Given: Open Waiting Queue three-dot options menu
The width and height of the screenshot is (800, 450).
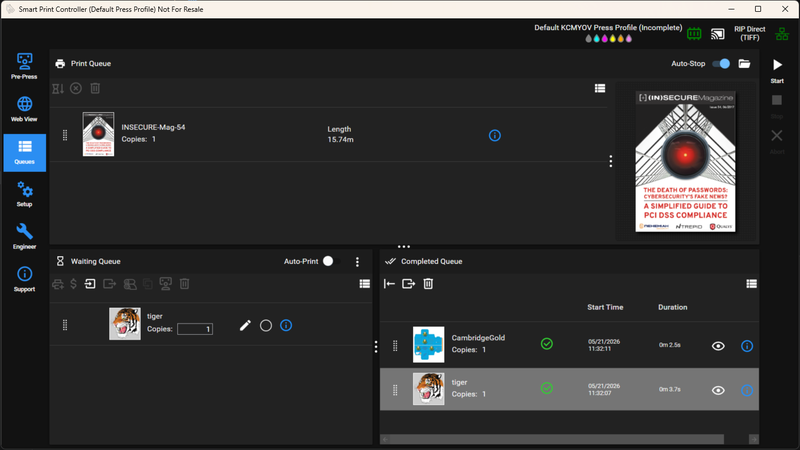Looking at the screenshot, I should point(357,261).
